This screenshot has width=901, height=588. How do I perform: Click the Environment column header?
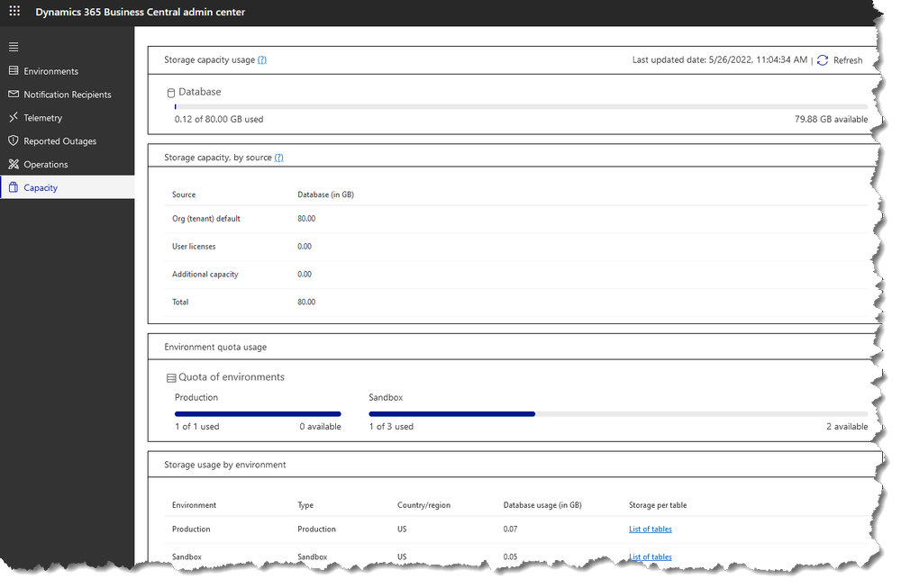tap(195, 505)
